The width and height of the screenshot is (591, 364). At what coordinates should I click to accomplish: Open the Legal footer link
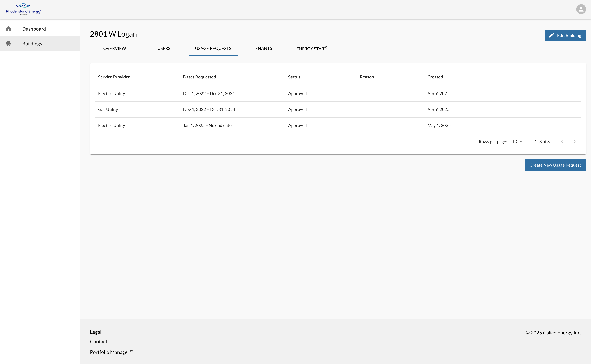pyautogui.click(x=95, y=332)
